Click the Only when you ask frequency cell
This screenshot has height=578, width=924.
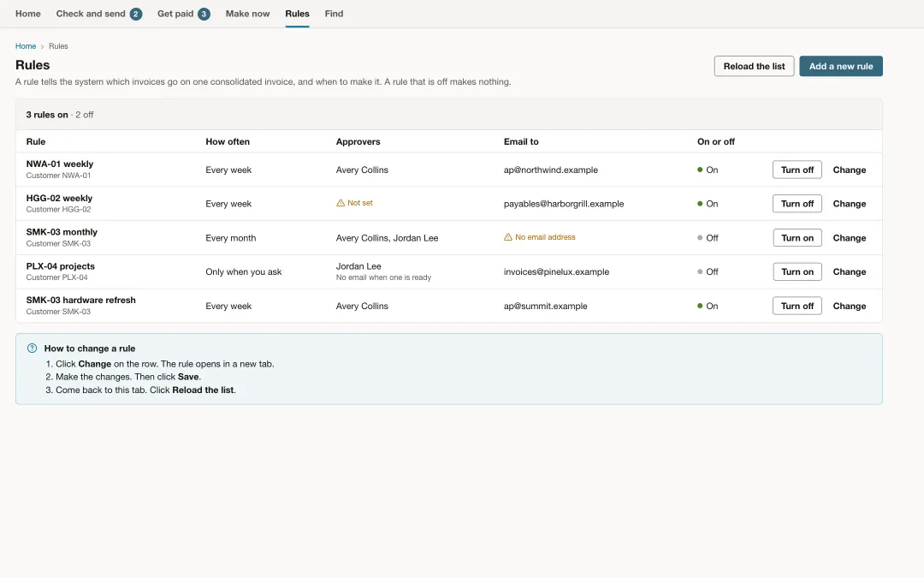click(x=243, y=272)
